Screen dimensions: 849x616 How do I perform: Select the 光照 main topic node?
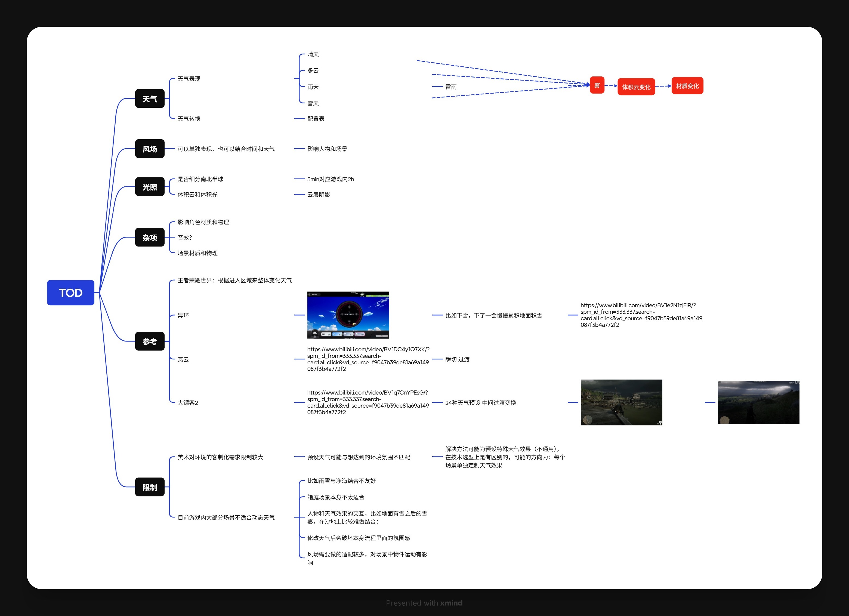click(x=150, y=186)
